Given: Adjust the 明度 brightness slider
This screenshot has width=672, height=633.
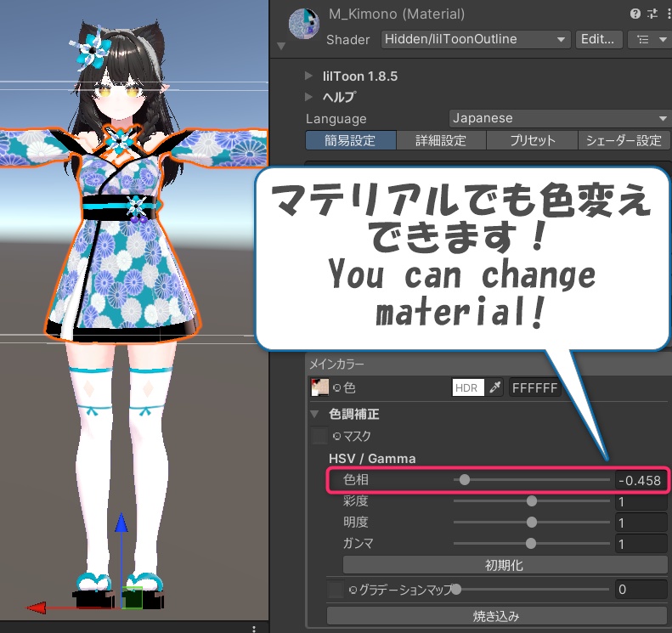Looking at the screenshot, I should click(x=532, y=522).
